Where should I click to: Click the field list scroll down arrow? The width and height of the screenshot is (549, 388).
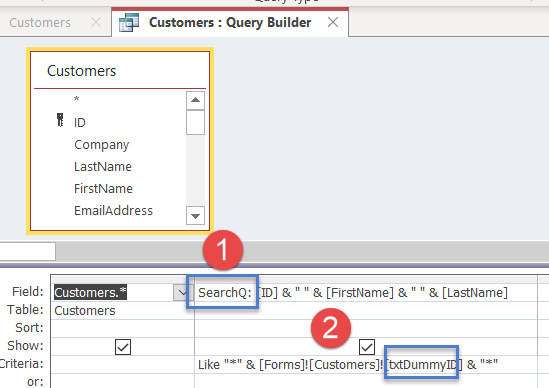click(195, 216)
